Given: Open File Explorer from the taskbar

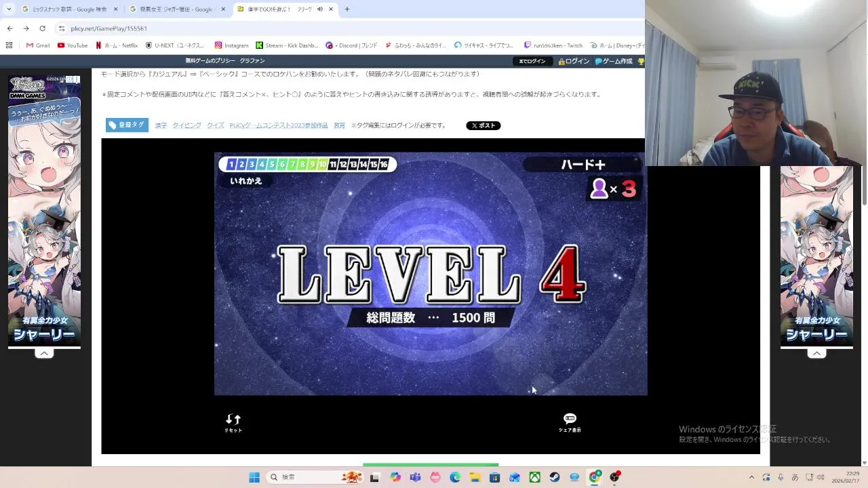Looking at the screenshot, I should tap(475, 477).
